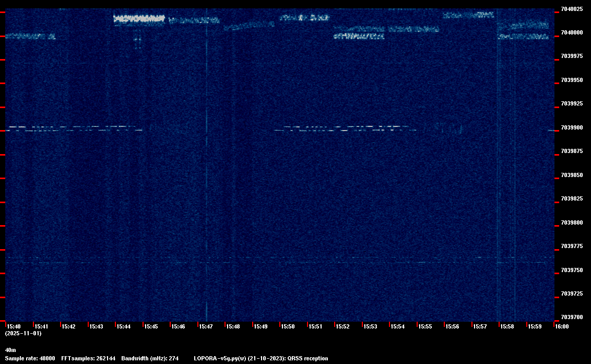This screenshot has height=364, width=591.
Task: Click the 15:40 time axis label
Action: [14, 326]
